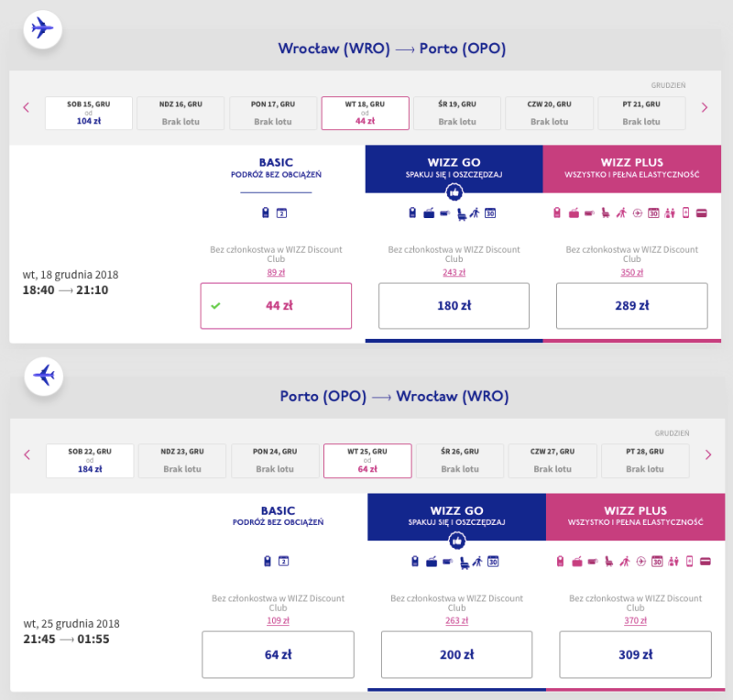This screenshot has width=733, height=700.
Task: Click the calendar icon under outbound BASIC
Action: [x=282, y=213]
